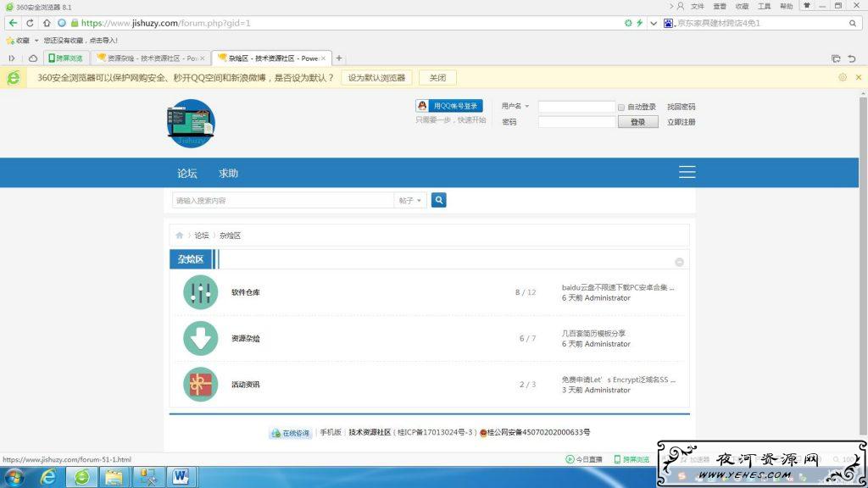This screenshot has width=868, height=488.
Task: Open a new tab with plus button
Action: tap(339, 58)
